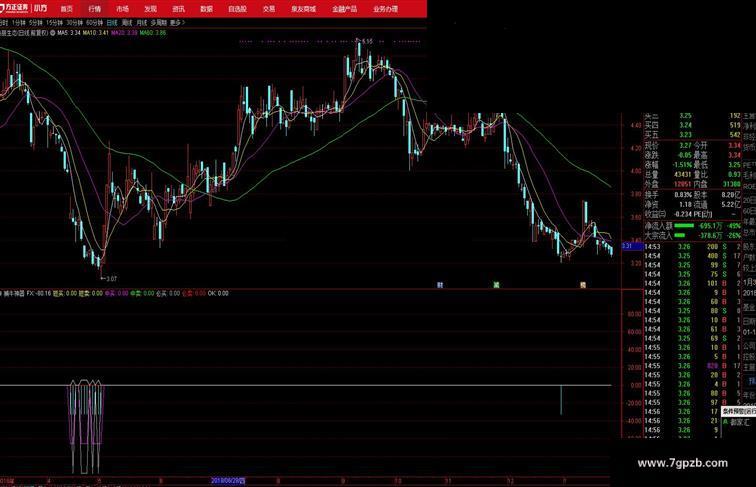Click the 收益 -0.234 value
The image size is (756, 487).
pos(682,214)
